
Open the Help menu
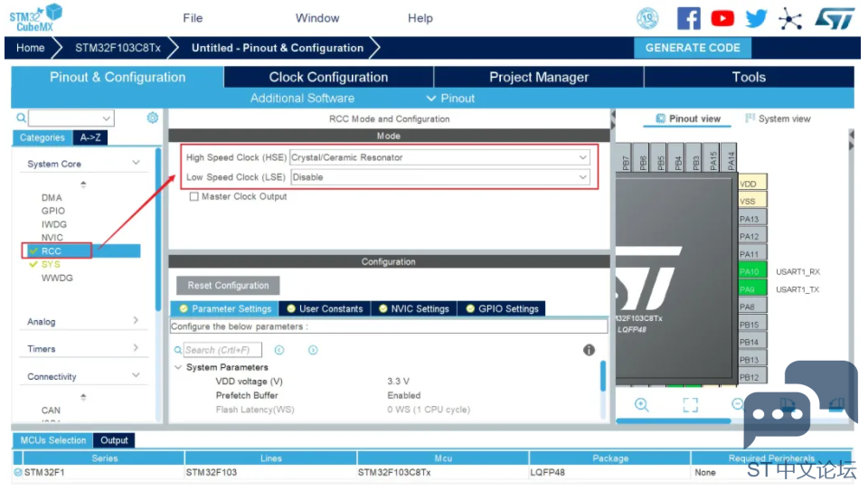click(420, 18)
